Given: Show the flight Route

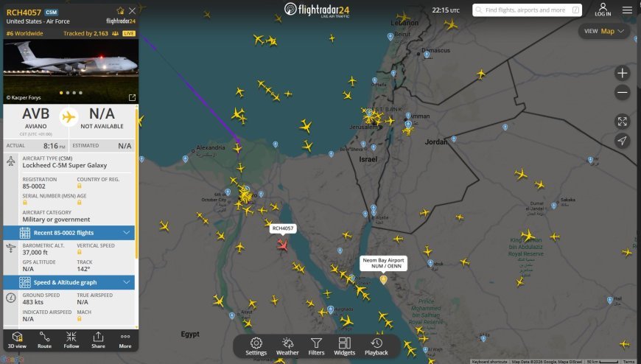Looking at the screenshot, I should (x=44, y=340).
